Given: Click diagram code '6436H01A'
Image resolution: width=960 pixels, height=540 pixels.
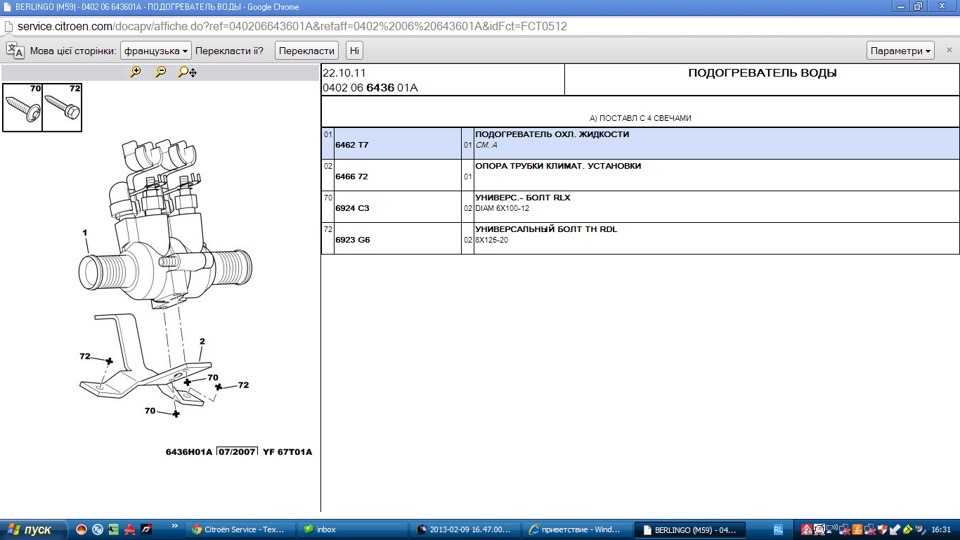Looking at the screenshot, I should coord(189,452).
